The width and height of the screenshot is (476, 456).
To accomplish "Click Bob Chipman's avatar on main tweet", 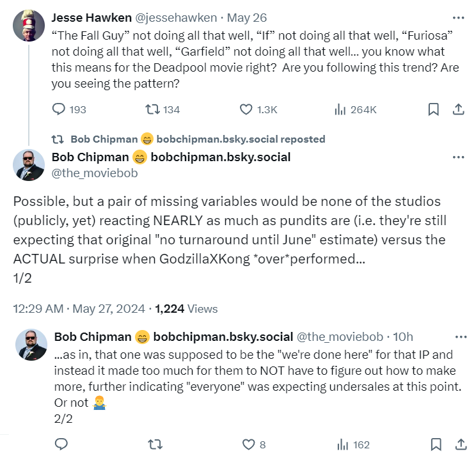I will (x=29, y=164).
